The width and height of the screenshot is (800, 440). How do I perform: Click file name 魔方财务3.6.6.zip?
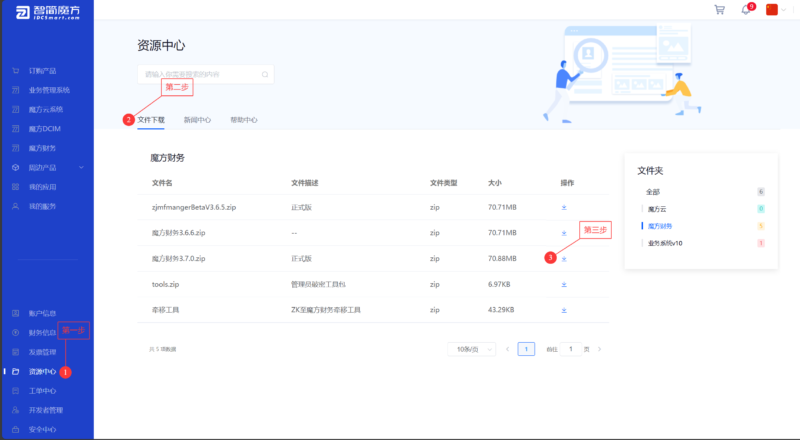pyautogui.click(x=179, y=233)
